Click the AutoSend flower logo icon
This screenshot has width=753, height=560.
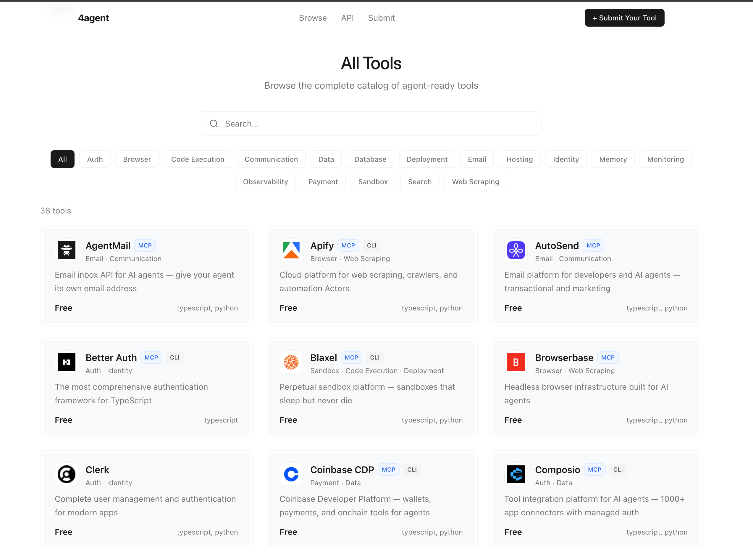(516, 250)
